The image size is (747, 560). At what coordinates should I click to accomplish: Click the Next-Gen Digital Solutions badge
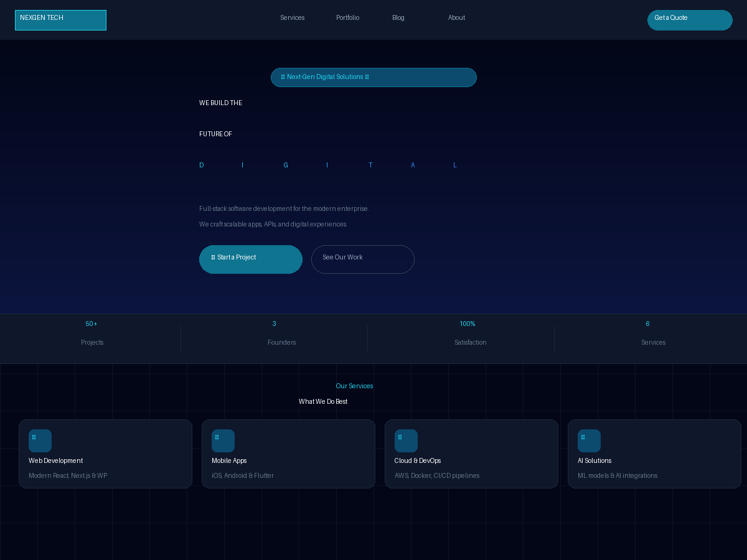tap(374, 78)
